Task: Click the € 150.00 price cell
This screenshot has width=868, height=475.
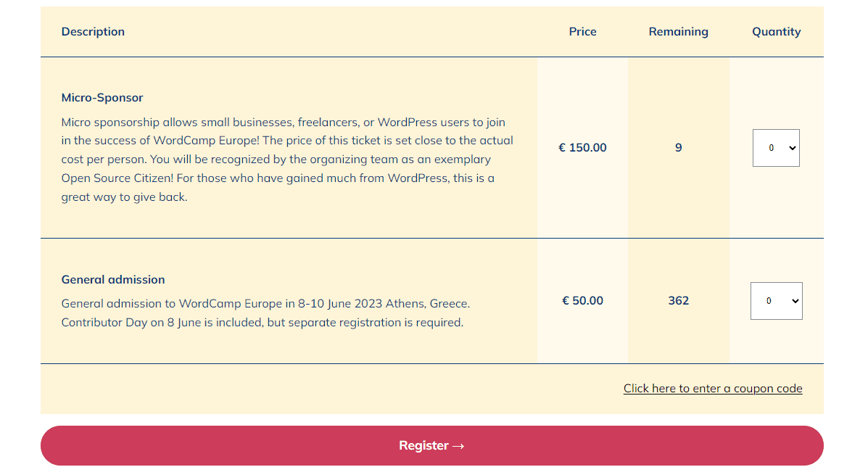Action: click(582, 148)
